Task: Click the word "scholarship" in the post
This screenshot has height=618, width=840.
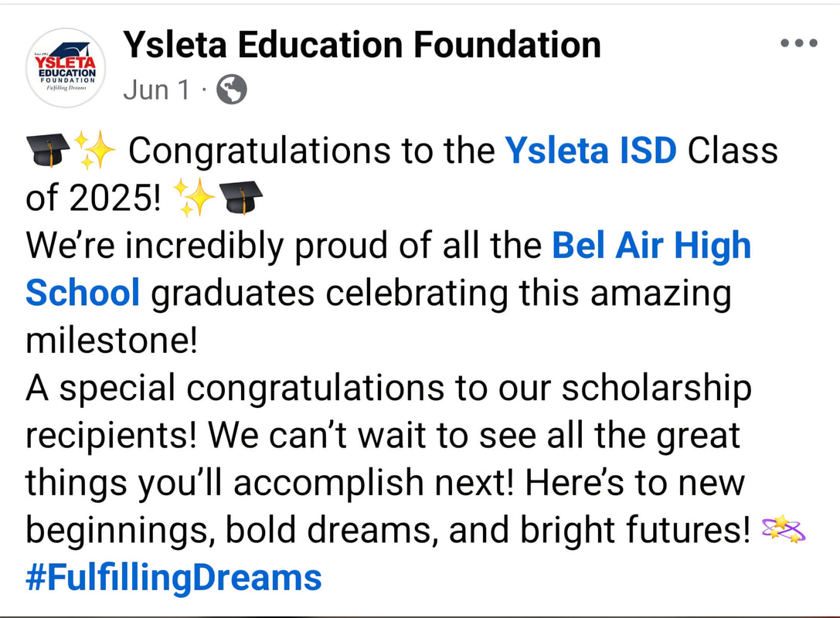Action: click(x=656, y=389)
